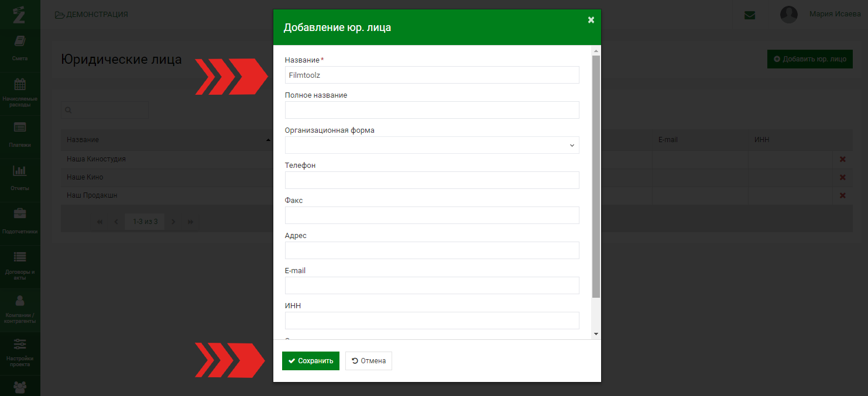Select the Наша Киностудия table row

tap(457, 159)
